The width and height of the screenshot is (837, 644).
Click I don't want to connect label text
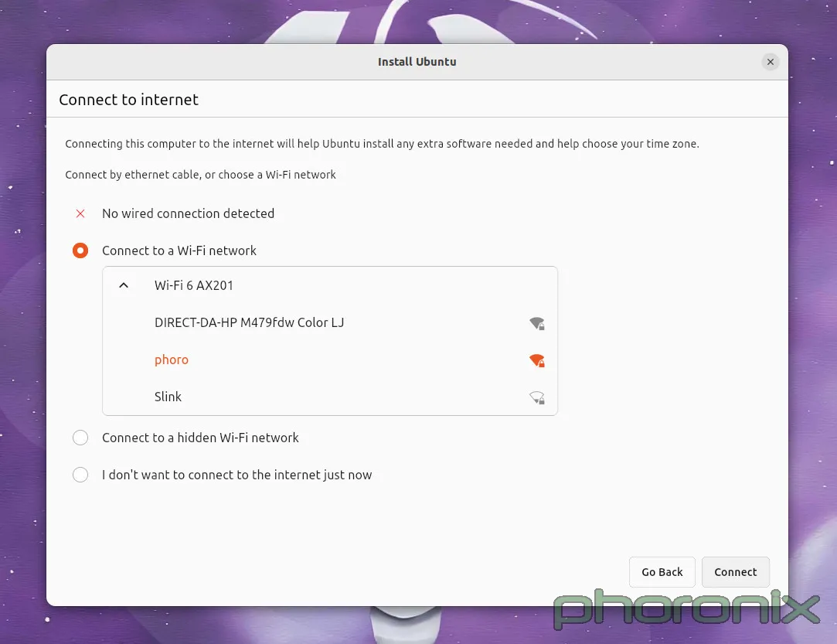click(x=237, y=475)
